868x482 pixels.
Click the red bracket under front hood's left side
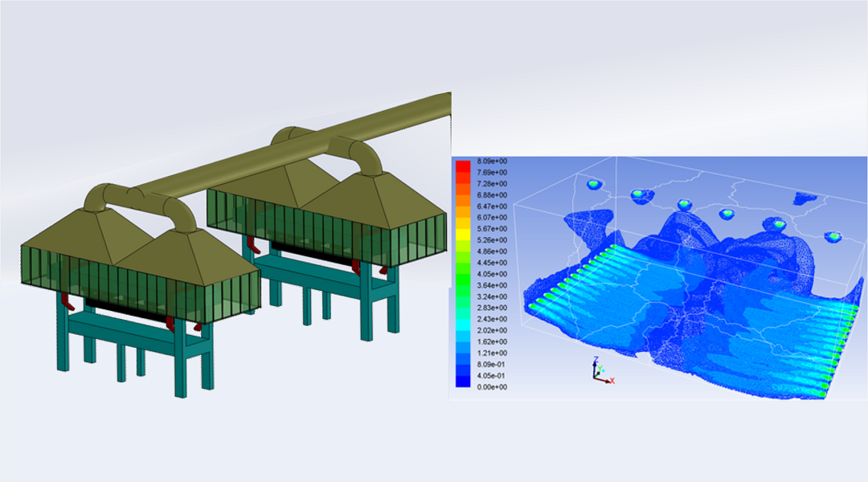pyautogui.click(x=69, y=304)
